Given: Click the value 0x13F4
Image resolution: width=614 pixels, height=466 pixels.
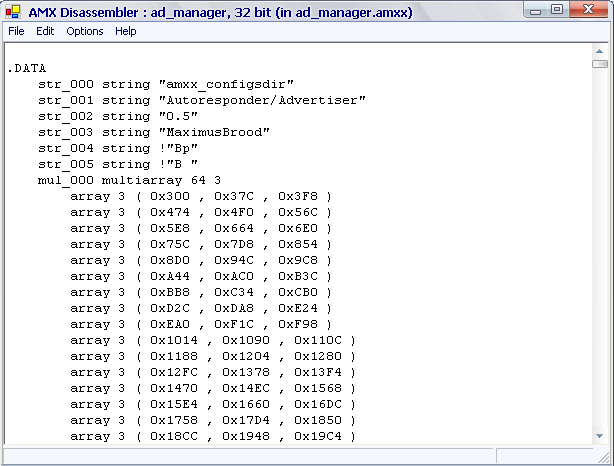Looking at the screenshot, I should pyautogui.click(x=318, y=372).
